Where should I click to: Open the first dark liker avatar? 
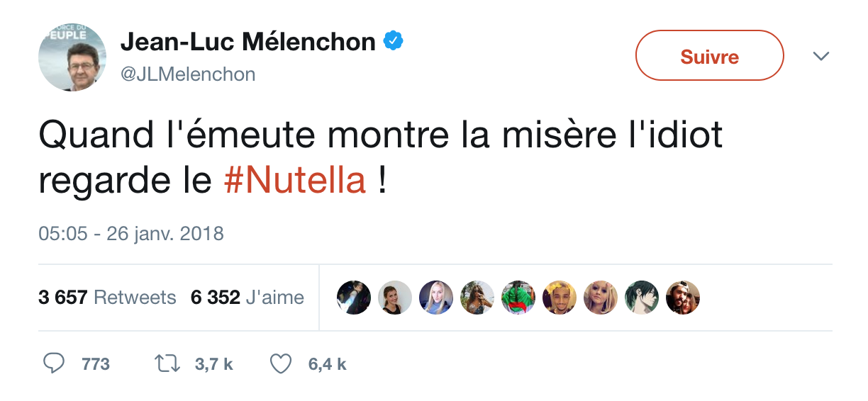click(x=354, y=298)
